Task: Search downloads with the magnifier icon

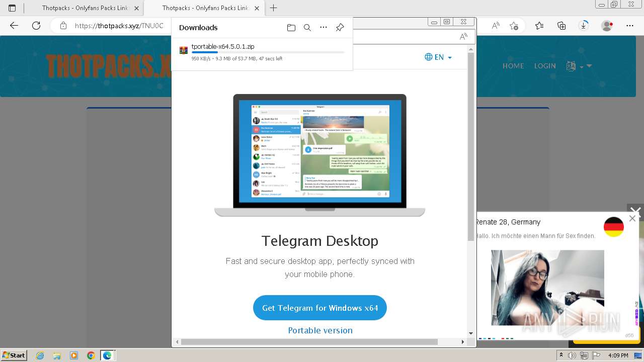Action: click(307, 28)
